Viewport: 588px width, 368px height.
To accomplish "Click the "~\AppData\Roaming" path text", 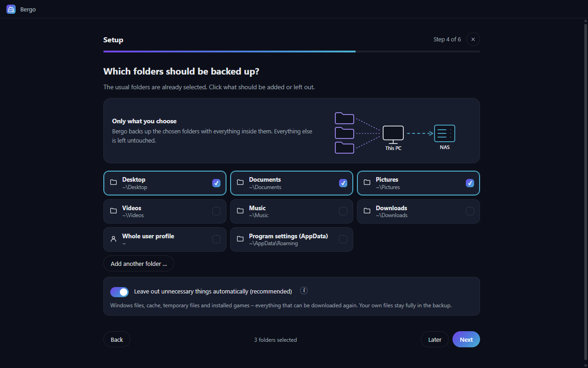I will [x=273, y=243].
